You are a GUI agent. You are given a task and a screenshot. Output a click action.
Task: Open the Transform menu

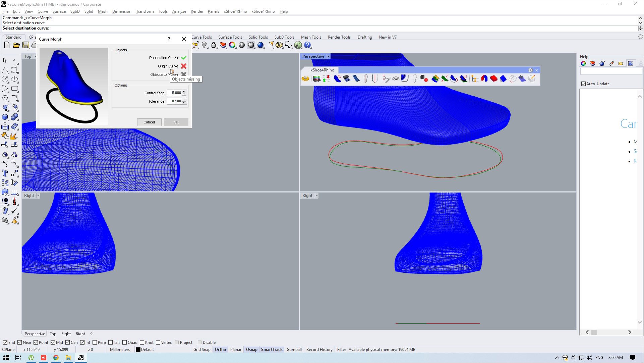point(144,11)
